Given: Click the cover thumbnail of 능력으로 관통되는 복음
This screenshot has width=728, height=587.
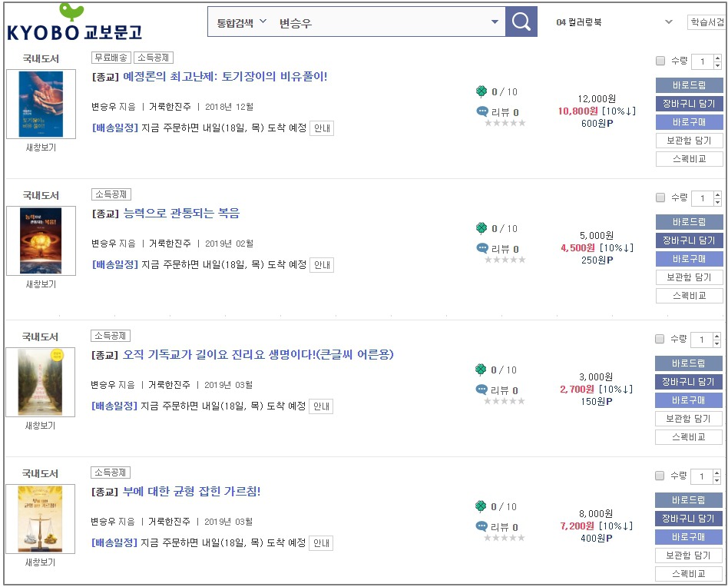Looking at the screenshot, I should click(x=41, y=240).
